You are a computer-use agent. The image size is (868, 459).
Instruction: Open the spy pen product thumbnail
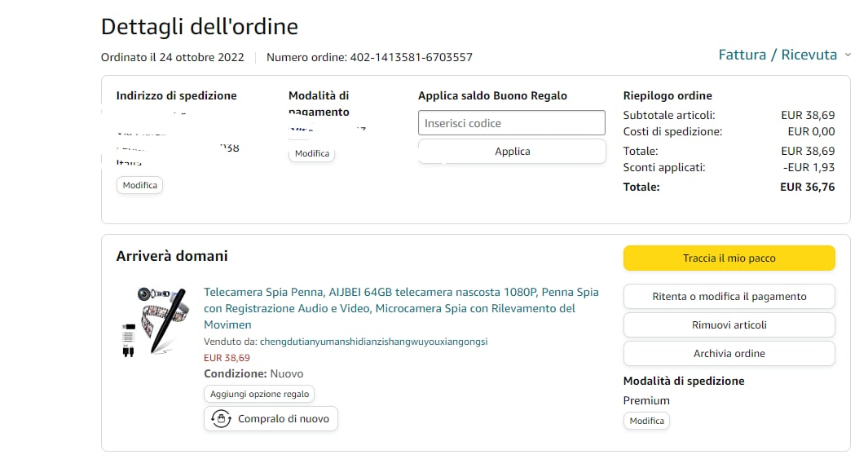(x=155, y=319)
